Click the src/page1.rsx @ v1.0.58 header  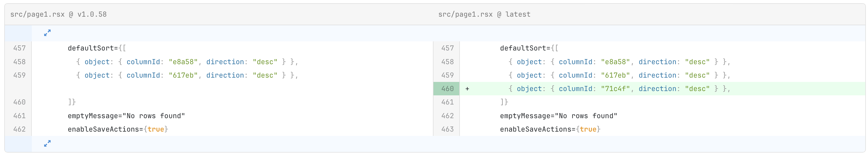click(59, 15)
